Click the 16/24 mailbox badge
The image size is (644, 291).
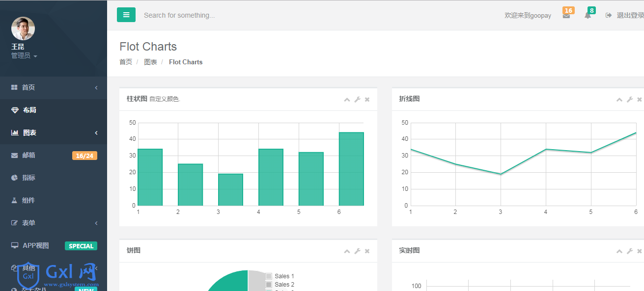coord(84,156)
